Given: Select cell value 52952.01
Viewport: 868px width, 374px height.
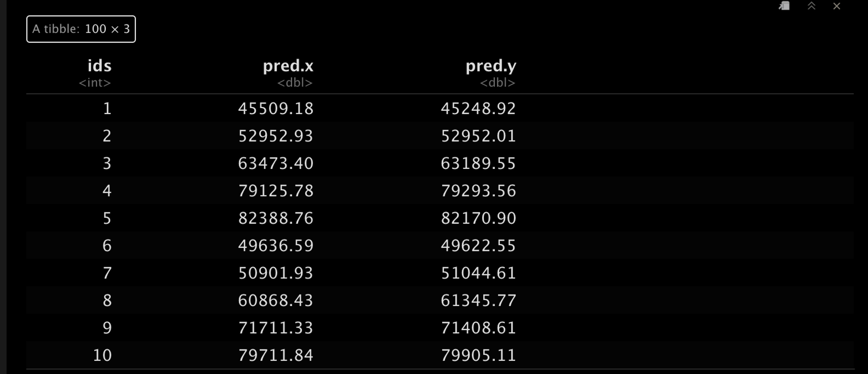Looking at the screenshot, I should (478, 136).
